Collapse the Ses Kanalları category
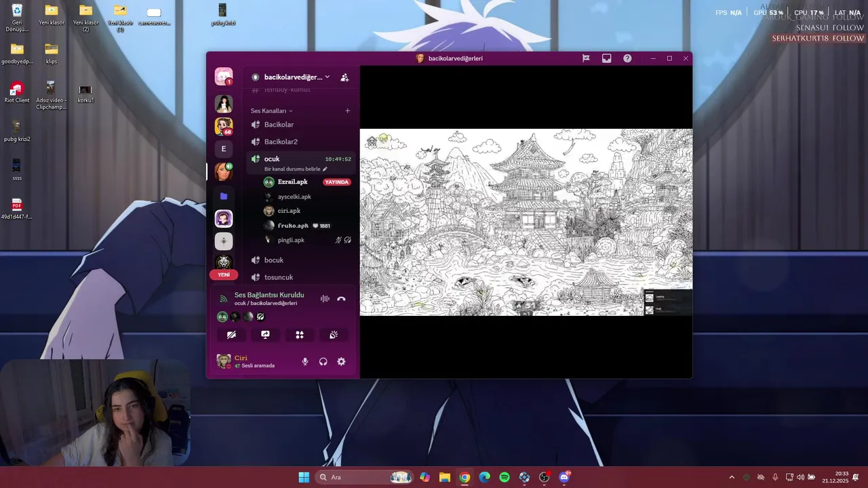Screen dimensions: 868x488 coord(272,110)
